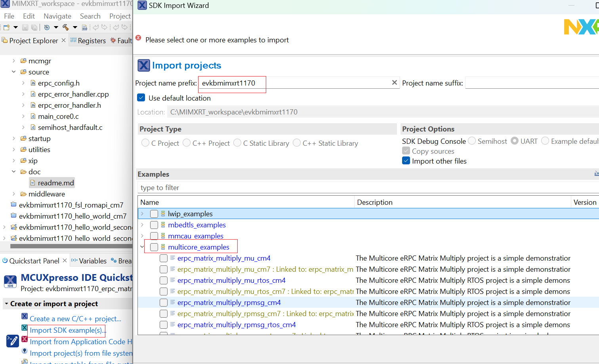This screenshot has width=599, height=364.
Task: Disable the Import other files checkbox
Action: [406, 161]
